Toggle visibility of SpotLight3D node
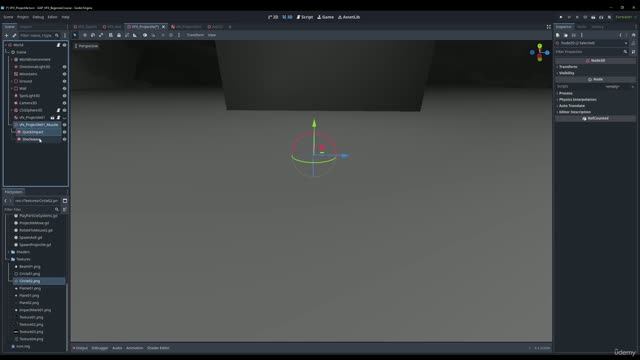This screenshot has width=640, height=360. [64, 96]
